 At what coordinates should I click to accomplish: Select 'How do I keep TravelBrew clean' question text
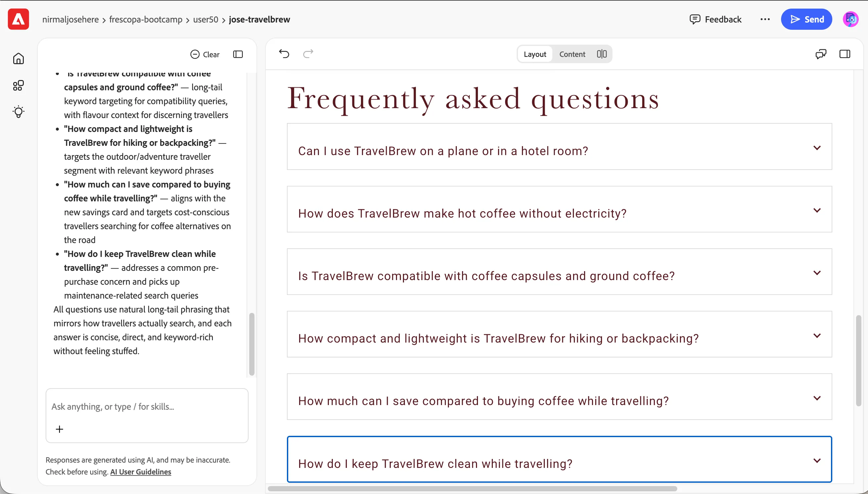[435, 464]
